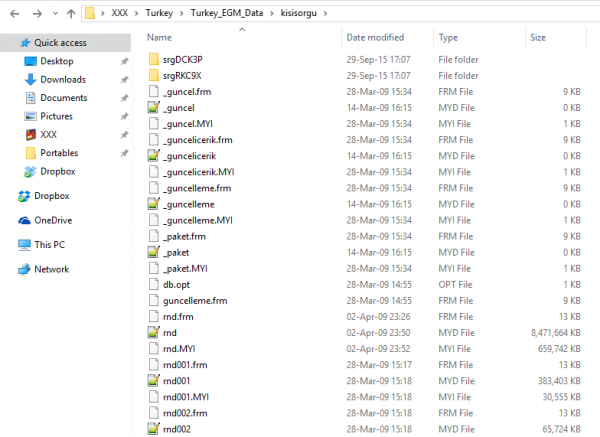Select the rnd001 MYD file icon
Viewport: 600px width, 437px height.
click(153, 381)
